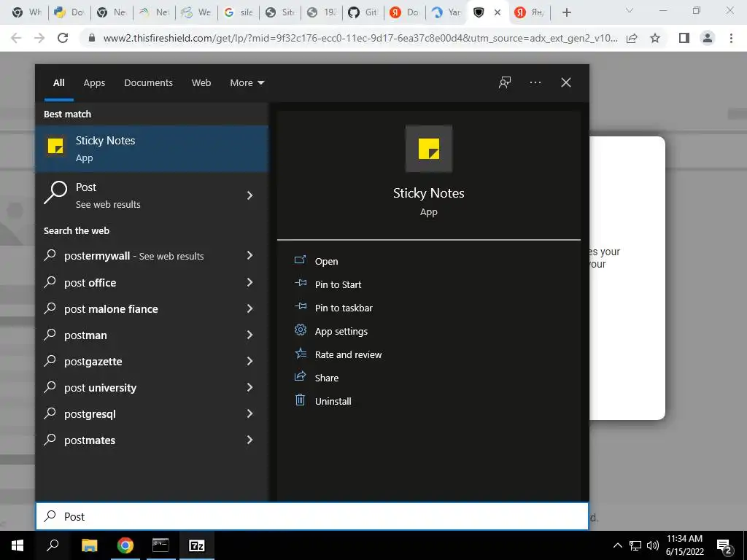This screenshot has height=560, width=747.
Task: Click Uninstall for Sticky Notes
Action: point(333,401)
